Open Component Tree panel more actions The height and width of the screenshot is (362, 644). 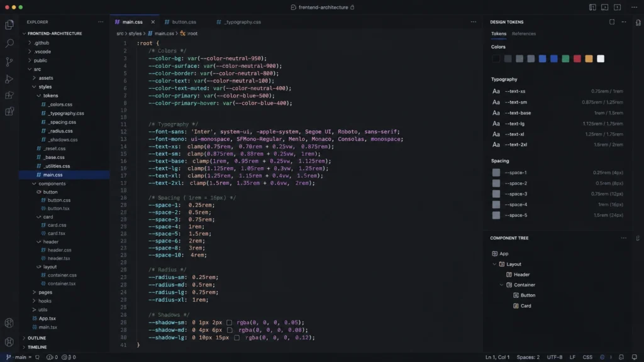[x=623, y=238]
